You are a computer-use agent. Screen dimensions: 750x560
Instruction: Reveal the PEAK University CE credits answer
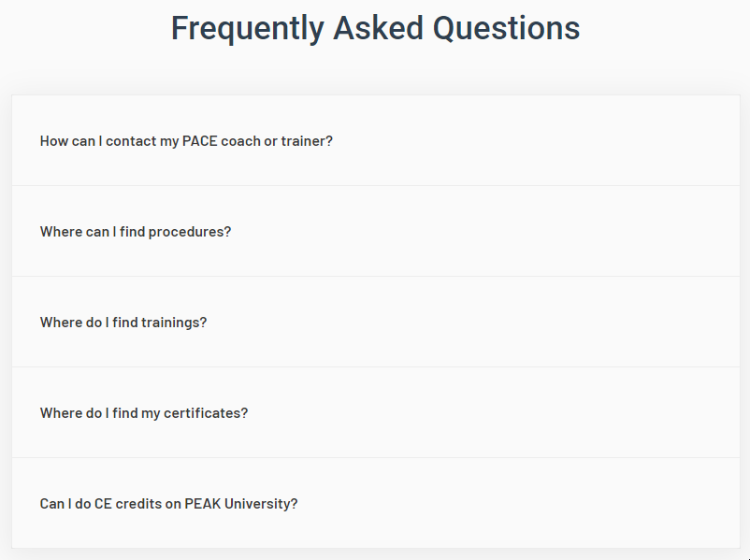(168, 504)
